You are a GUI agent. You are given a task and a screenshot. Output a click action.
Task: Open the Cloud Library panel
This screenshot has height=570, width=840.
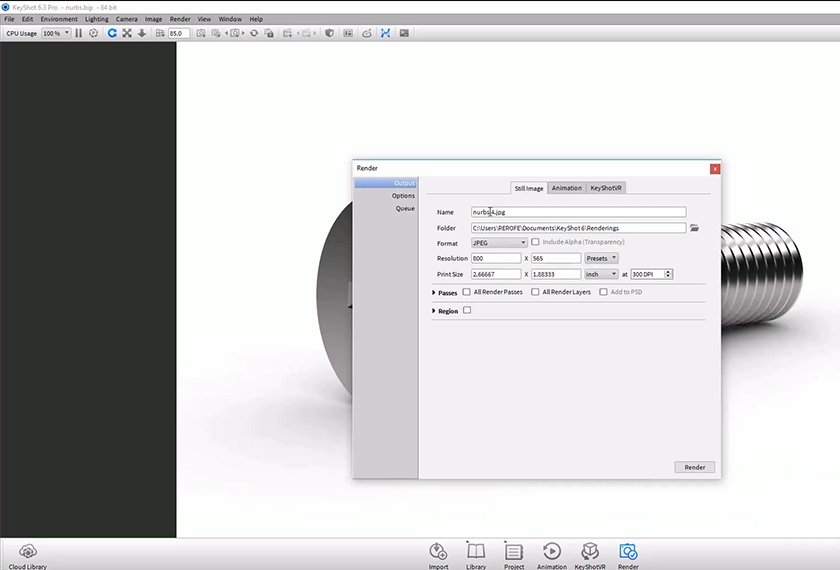(28, 551)
